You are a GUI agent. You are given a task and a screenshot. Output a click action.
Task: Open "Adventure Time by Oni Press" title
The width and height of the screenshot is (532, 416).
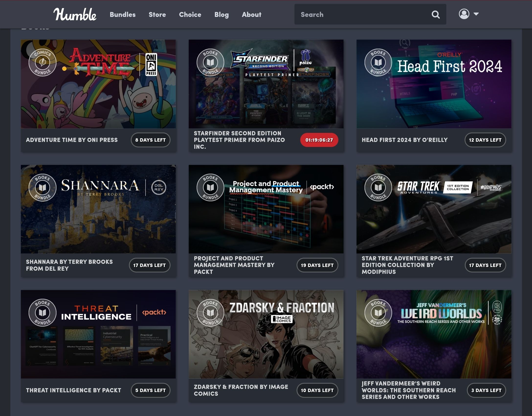point(72,140)
